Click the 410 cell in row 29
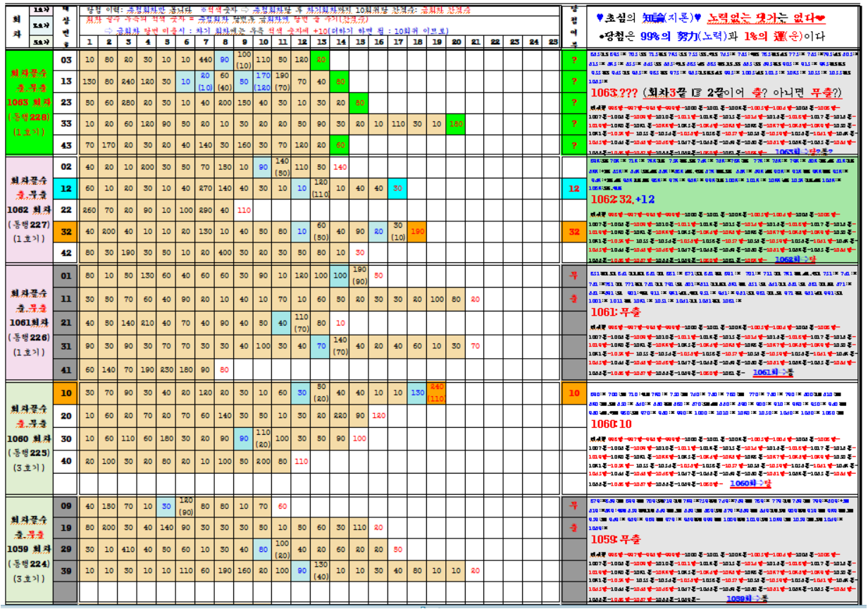Screen dimensions: 868x609 pos(128,549)
